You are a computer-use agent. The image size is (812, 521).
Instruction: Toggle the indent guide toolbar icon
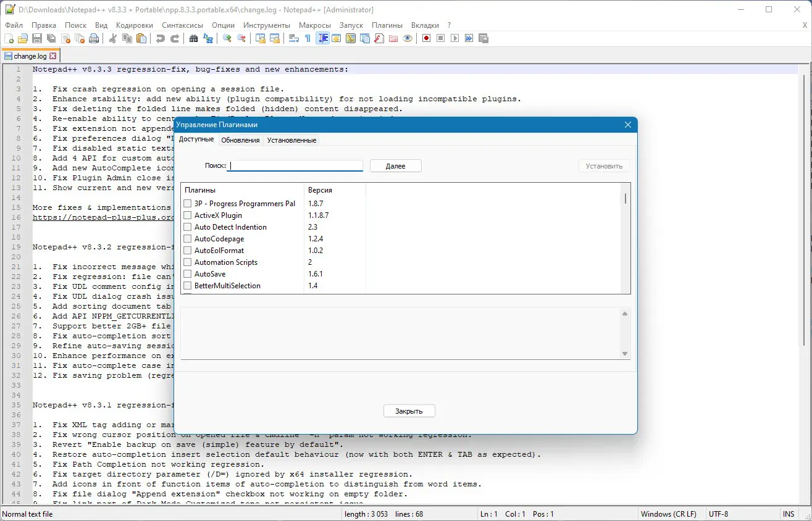tap(322, 38)
